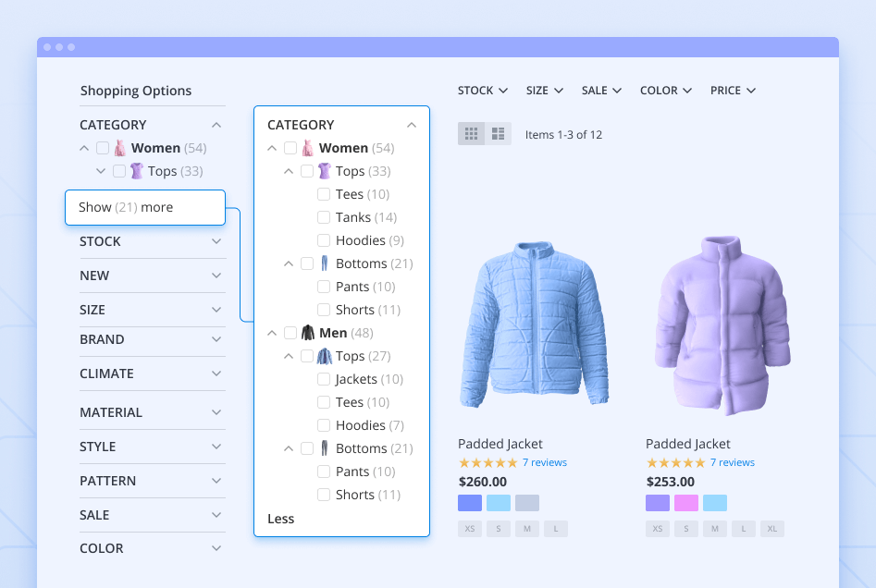The width and height of the screenshot is (876, 588).
Task: Open the SALE filter menu
Action: [x=601, y=90]
